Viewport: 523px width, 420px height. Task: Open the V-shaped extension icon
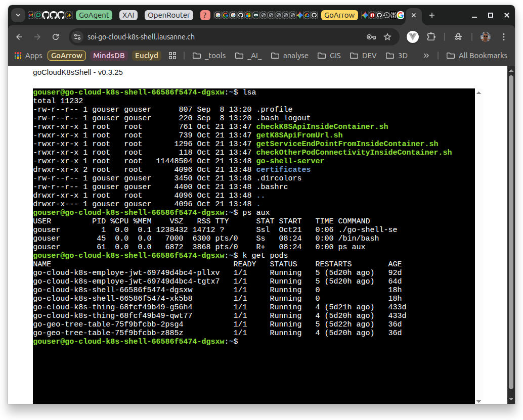pos(413,37)
